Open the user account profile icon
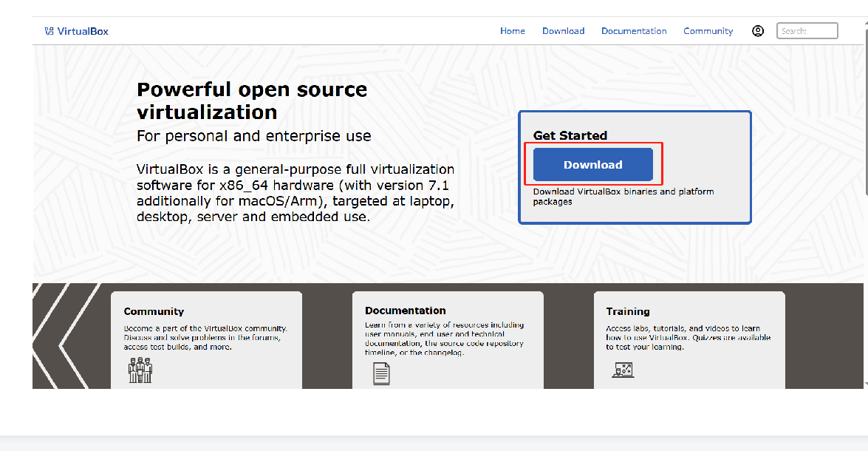Screen dimensions: 868x451 point(758,31)
